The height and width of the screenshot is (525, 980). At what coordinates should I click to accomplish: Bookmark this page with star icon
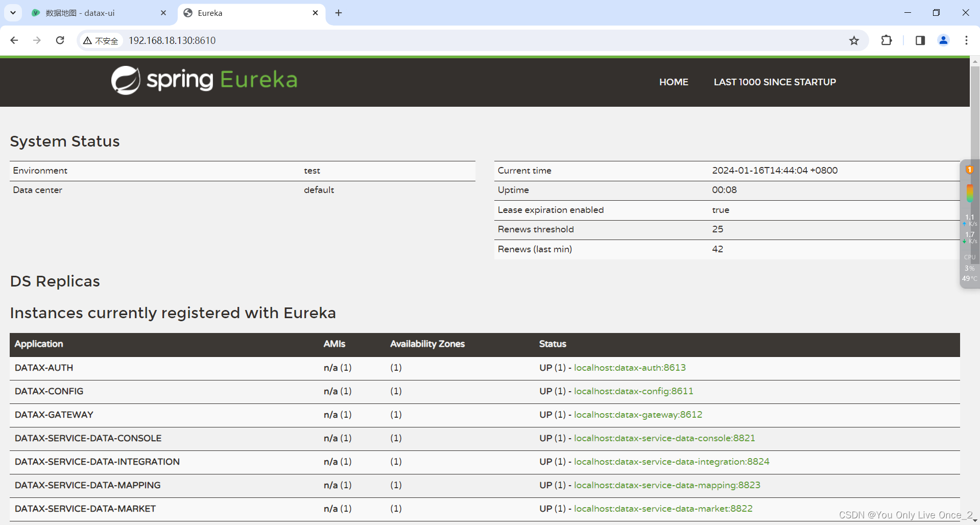point(854,40)
